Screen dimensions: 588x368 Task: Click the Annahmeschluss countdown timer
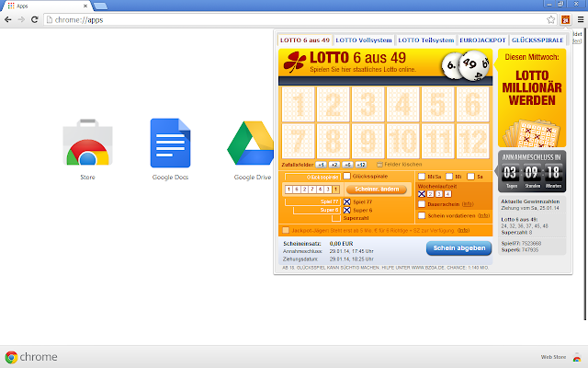tap(532, 171)
